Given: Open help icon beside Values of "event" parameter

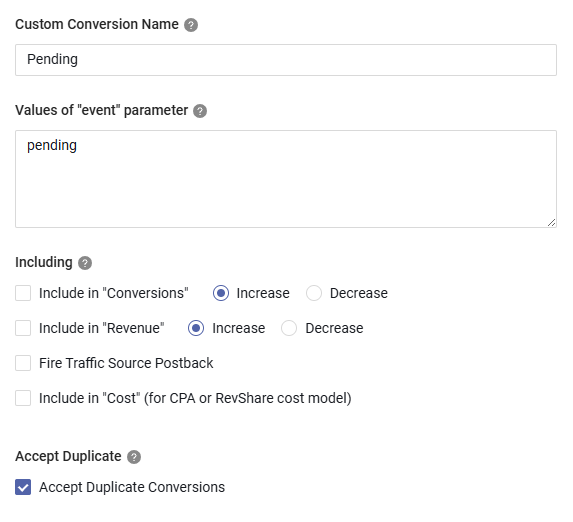Looking at the screenshot, I should (x=200, y=111).
